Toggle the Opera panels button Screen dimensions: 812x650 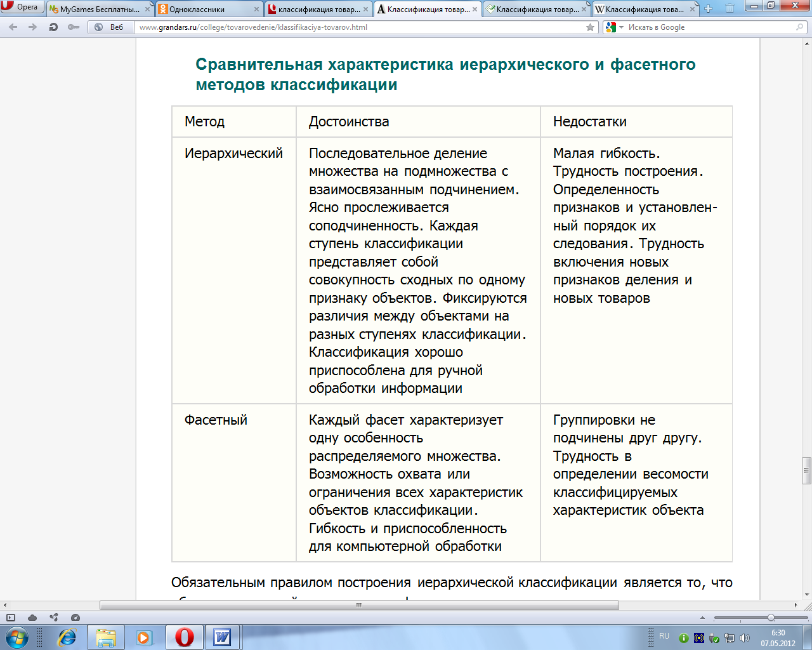tap(10, 618)
